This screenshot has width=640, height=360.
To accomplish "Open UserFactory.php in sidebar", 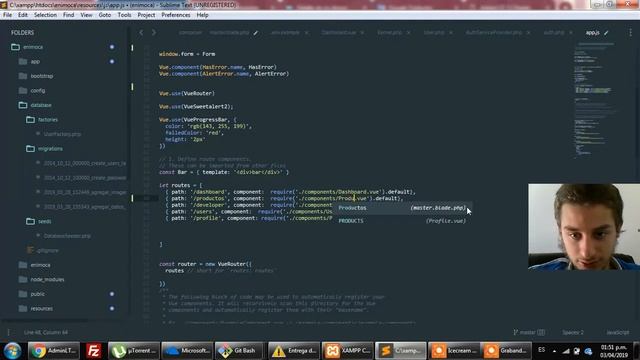I will pos(62,134).
